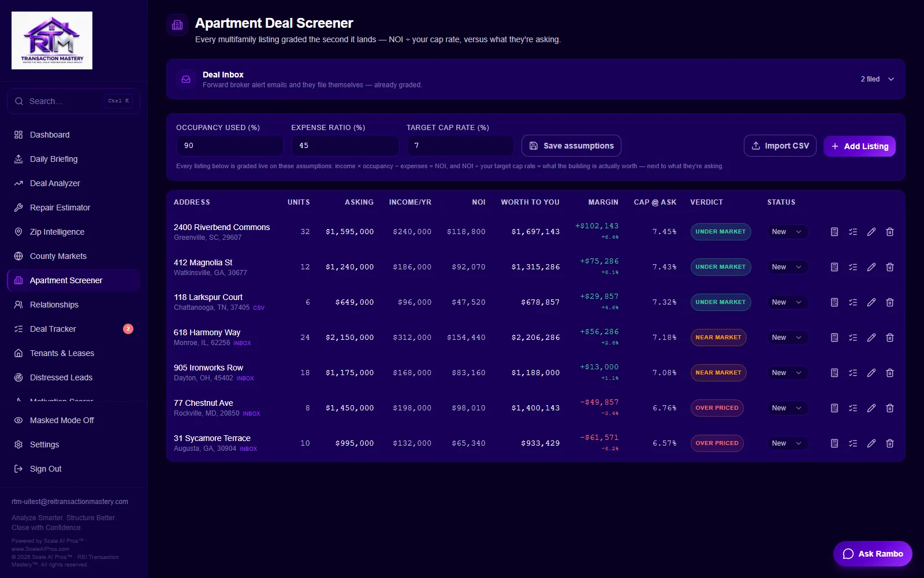The width and height of the screenshot is (924, 578).
Task: Click the RTM Transaction Mastery logo
Action: [52, 40]
